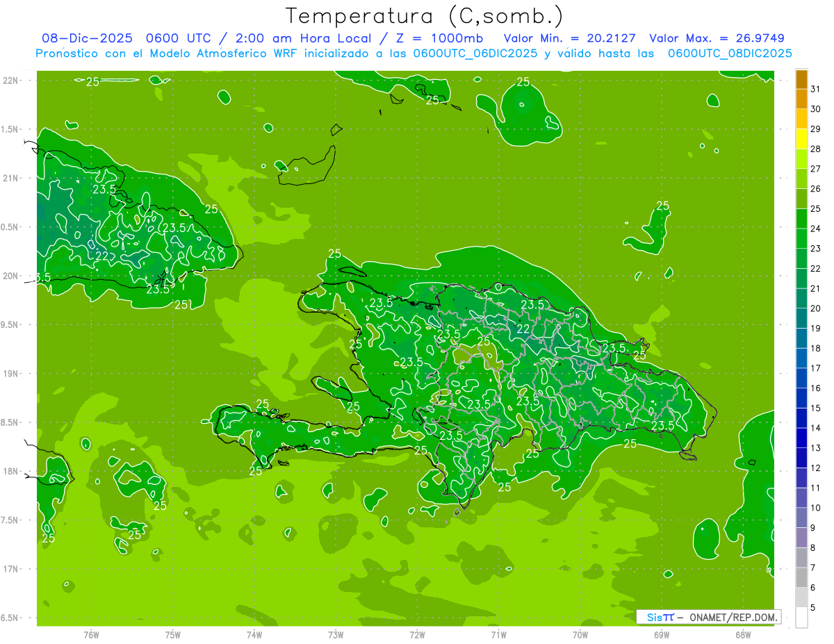Click the 08-Dic-2025 date text

82,39
